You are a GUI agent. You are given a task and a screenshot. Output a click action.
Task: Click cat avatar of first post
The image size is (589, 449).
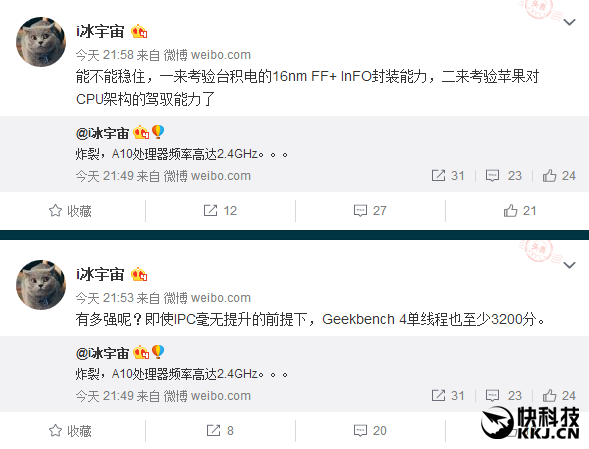(41, 42)
